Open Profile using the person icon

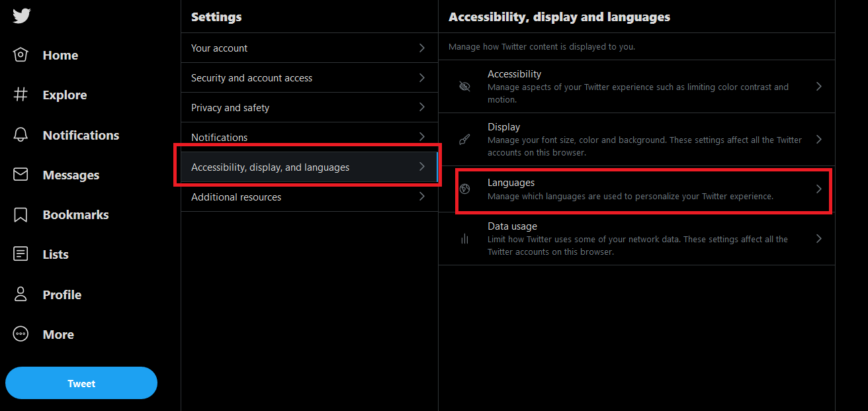tap(21, 295)
